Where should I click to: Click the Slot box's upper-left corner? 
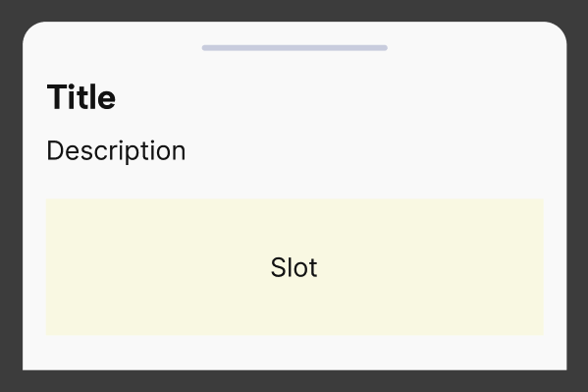(49, 202)
